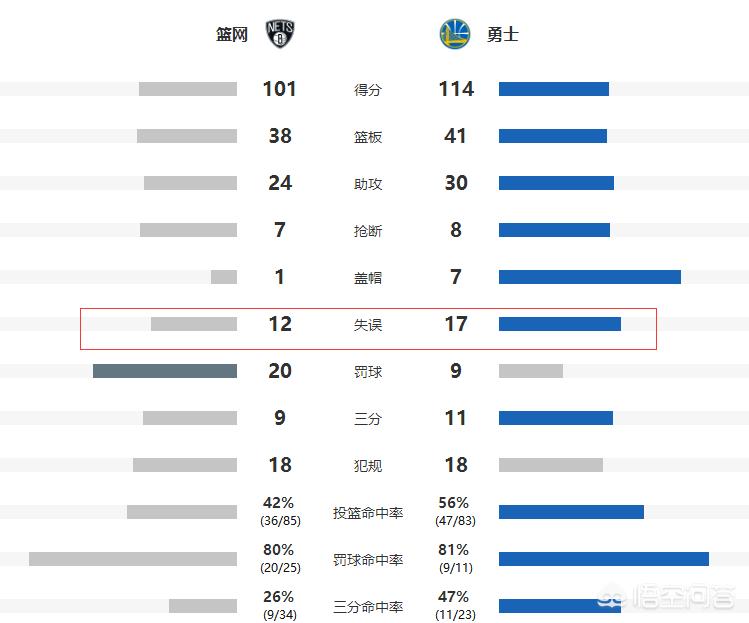The width and height of the screenshot is (749, 623).
Task: Click the 助攻 stat label
Action: 368,184
